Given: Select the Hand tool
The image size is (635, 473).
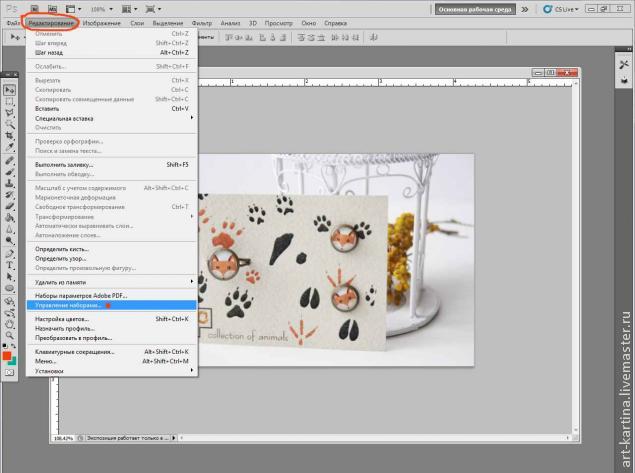Looking at the screenshot, I should pyautogui.click(x=9, y=324).
